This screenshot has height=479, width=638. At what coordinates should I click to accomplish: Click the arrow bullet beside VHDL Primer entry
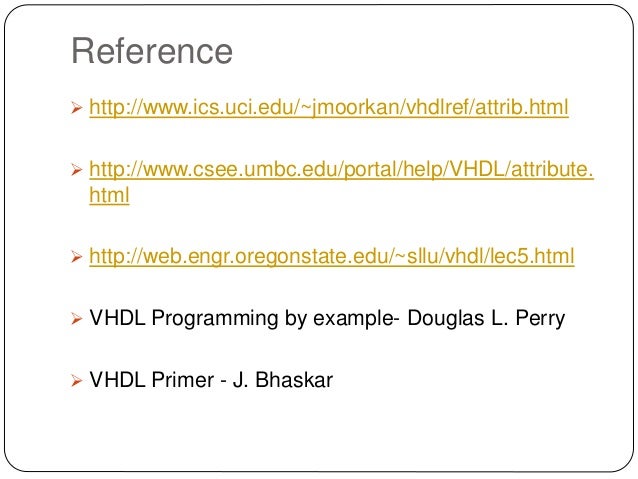76,380
